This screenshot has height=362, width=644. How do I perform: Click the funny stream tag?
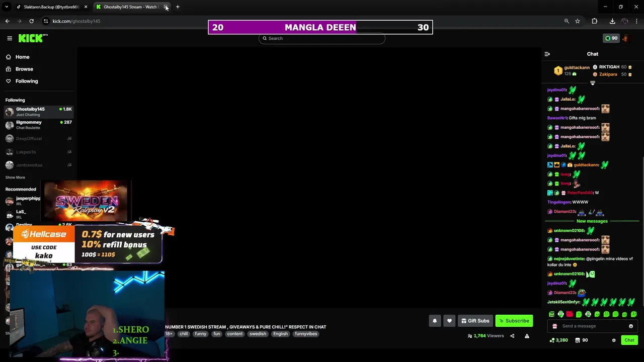pyautogui.click(x=201, y=334)
